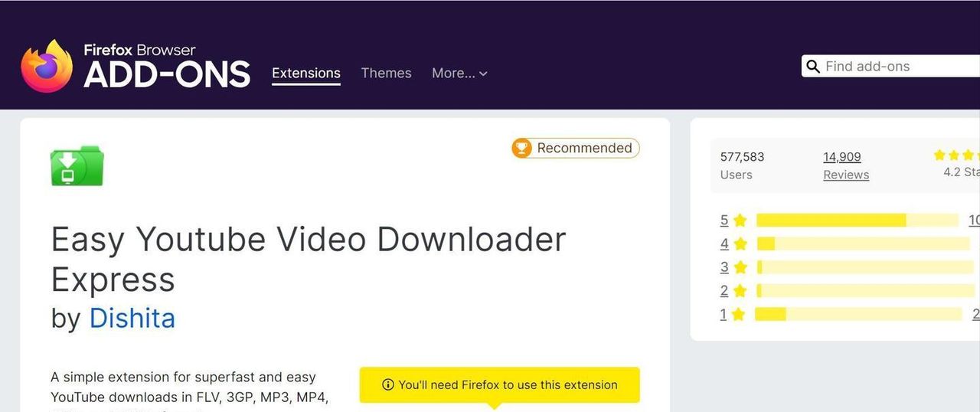Click the star next to 3 rating
Screen dimensions: 980x412
coord(740,267)
